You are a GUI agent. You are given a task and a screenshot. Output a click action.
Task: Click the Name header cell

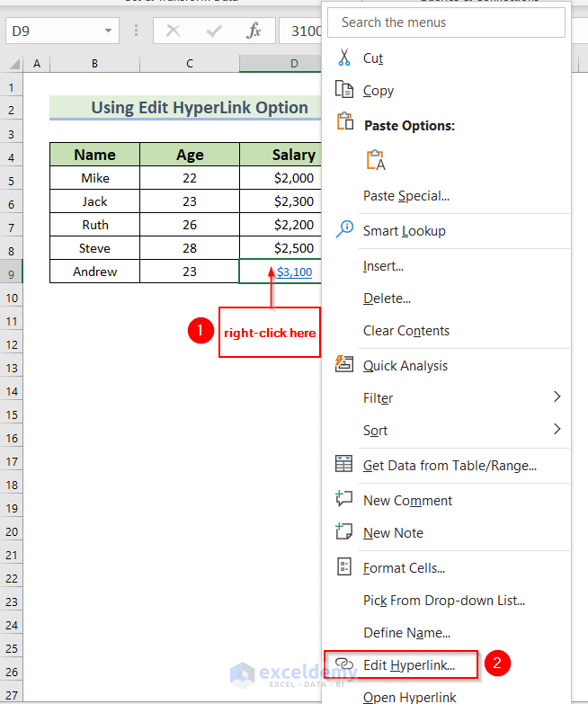(x=94, y=155)
